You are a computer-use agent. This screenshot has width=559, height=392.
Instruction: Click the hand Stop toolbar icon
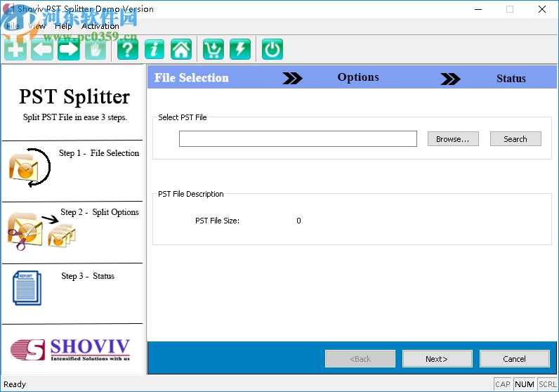click(96, 49)
